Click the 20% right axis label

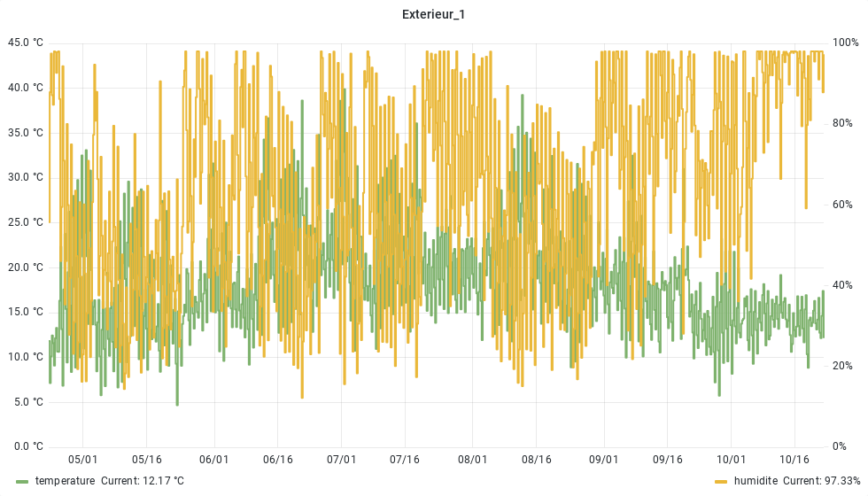[x=843, y=366]
